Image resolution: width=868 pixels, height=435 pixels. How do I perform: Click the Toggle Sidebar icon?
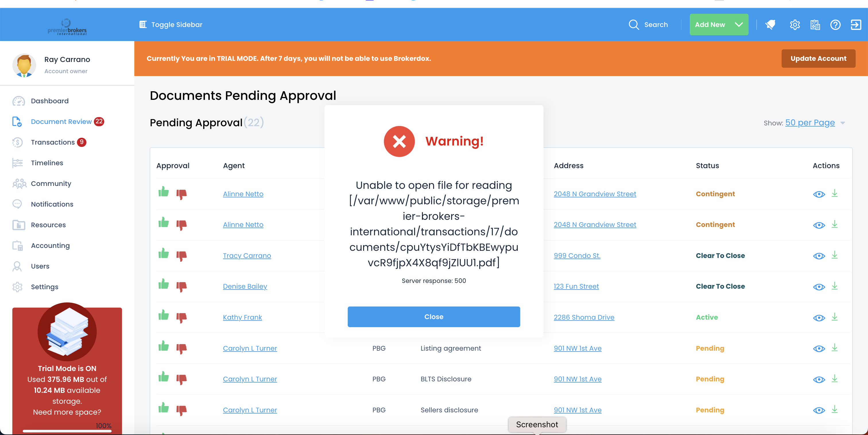tap(143, 25)
